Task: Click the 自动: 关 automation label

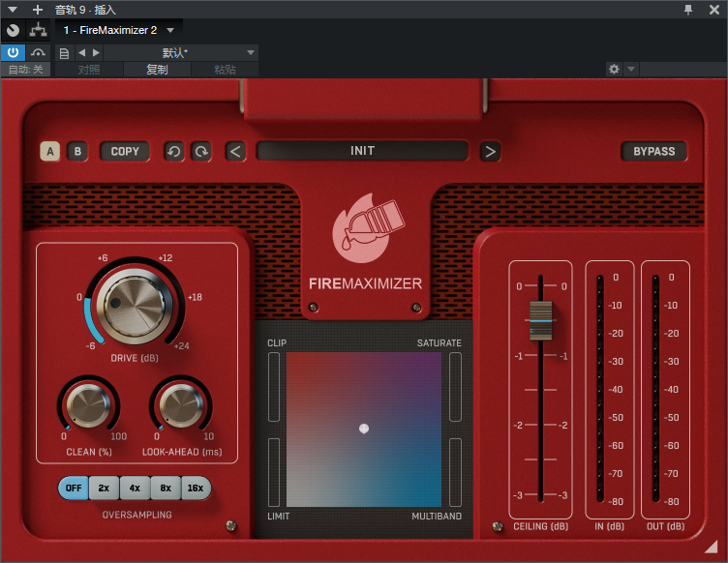Action: [x=25, y=70]
